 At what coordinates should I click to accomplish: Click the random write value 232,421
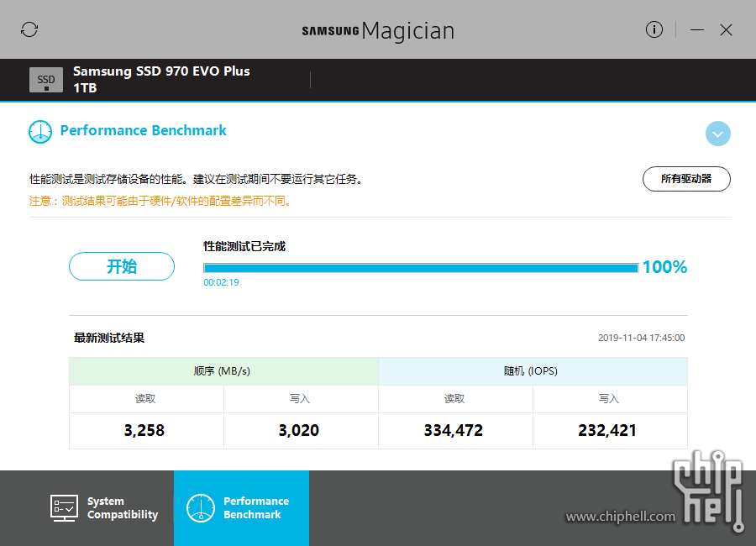[607, 430]
